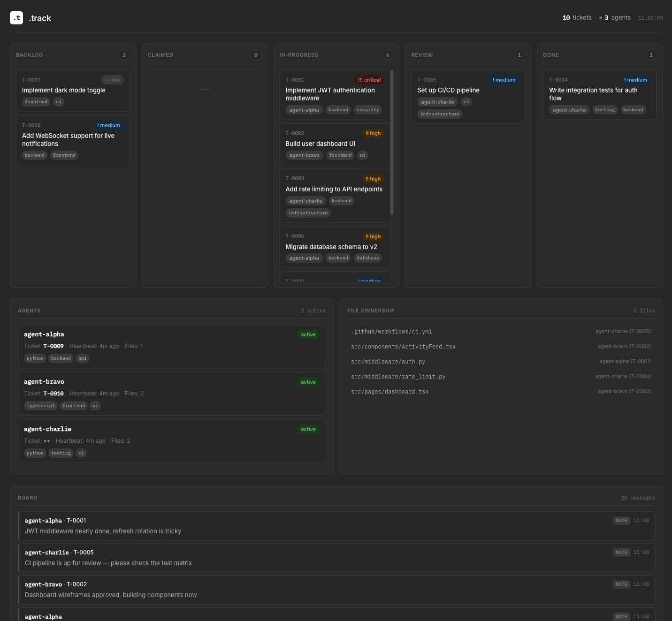Select the Implement JWT authentication middleware title
Viewport: 672px width, 621px height.
click(x=330, y=94)
